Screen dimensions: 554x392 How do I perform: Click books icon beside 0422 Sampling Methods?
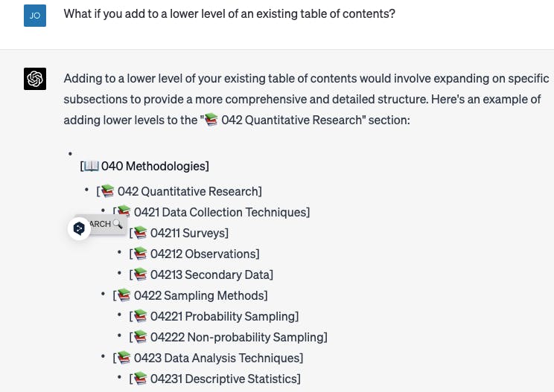tap(124, 295)
